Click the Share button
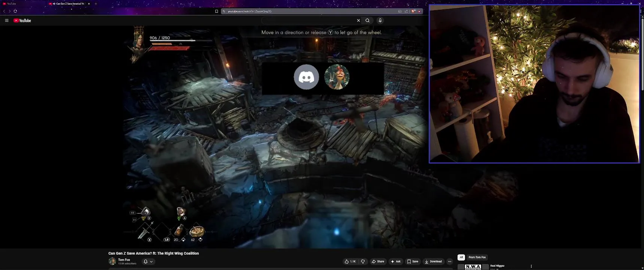This screenshot has width=644, height=270. [x=378, y=261]
